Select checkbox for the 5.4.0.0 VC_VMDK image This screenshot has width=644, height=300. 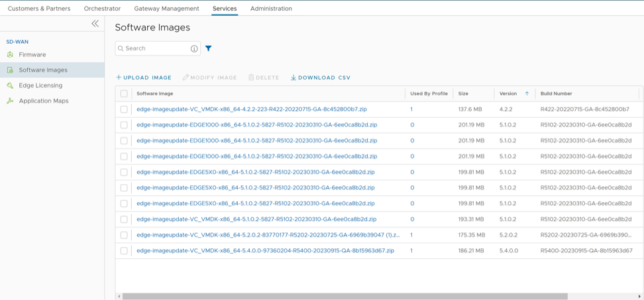124,251
